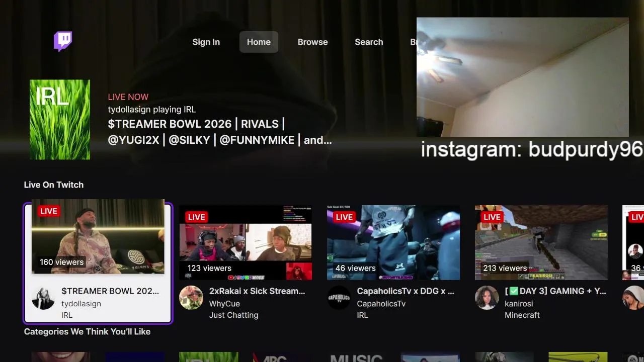Screen dimensions: 644x362
Task: Click the LIVE badge on kanirosi's stream
Action: [492, 217]
